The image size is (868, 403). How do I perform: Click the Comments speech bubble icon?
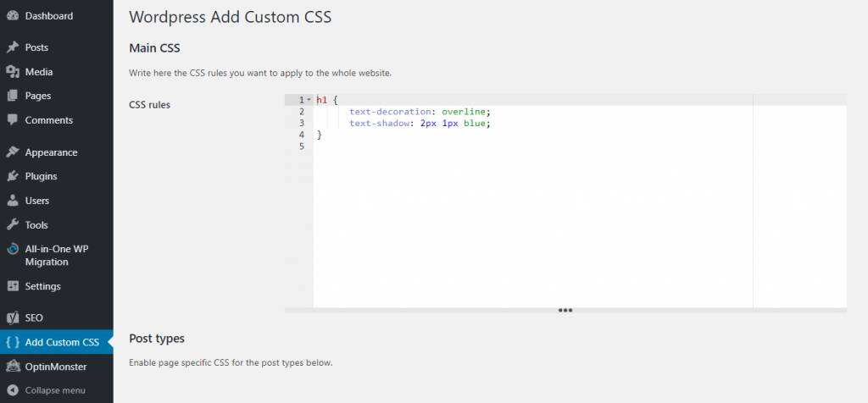[13, 120]
